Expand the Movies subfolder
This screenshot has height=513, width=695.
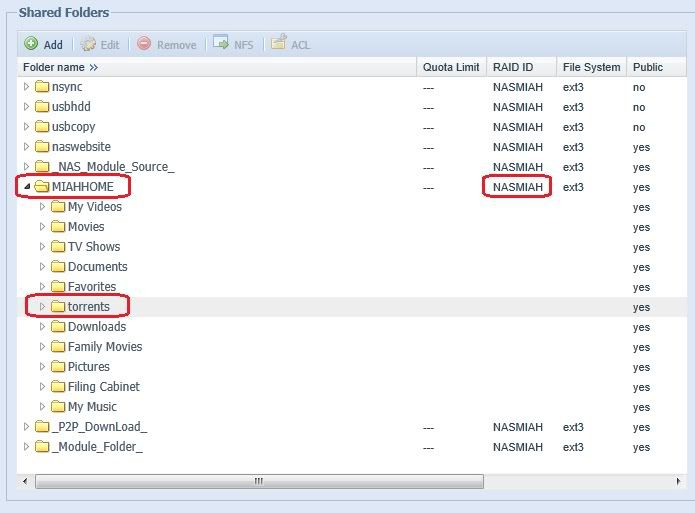point(42,227)
